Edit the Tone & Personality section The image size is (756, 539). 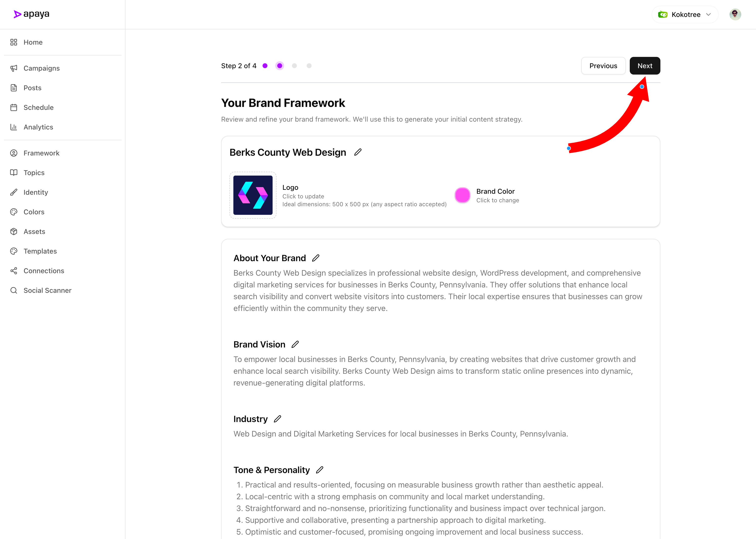(x=320, y=470)
